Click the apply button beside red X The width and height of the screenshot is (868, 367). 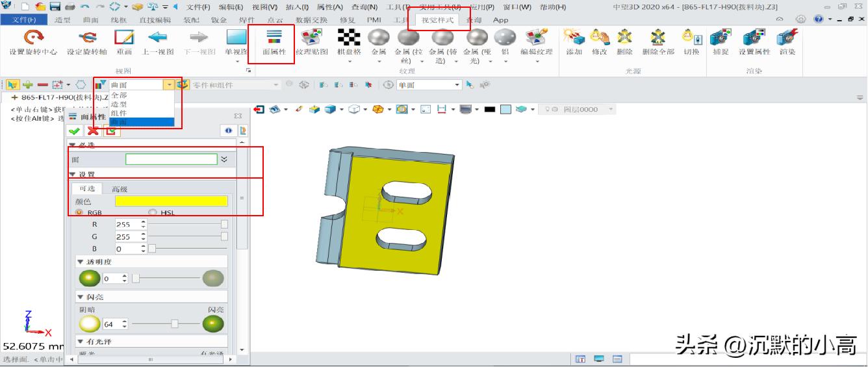click(111, 131)
